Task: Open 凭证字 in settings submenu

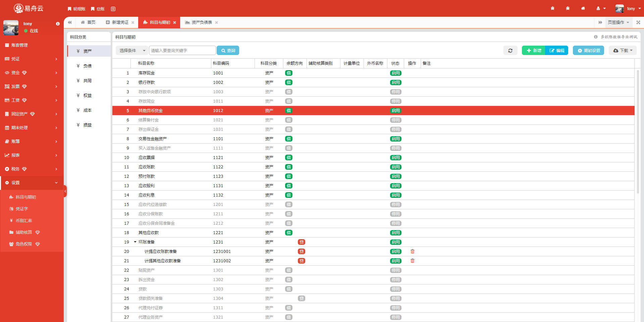Action: (22, 209)
